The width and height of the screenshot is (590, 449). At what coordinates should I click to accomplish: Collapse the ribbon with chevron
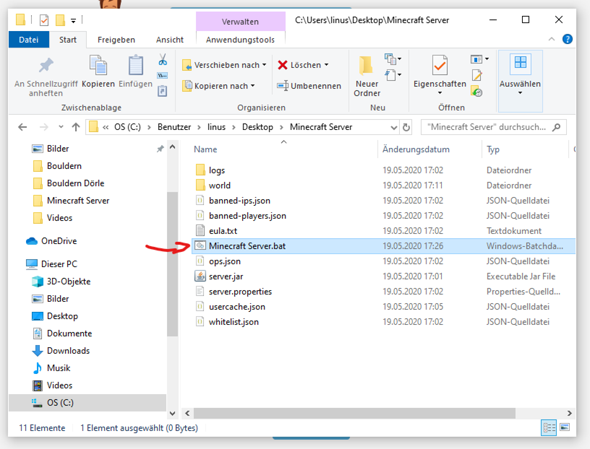click(552, 39)
